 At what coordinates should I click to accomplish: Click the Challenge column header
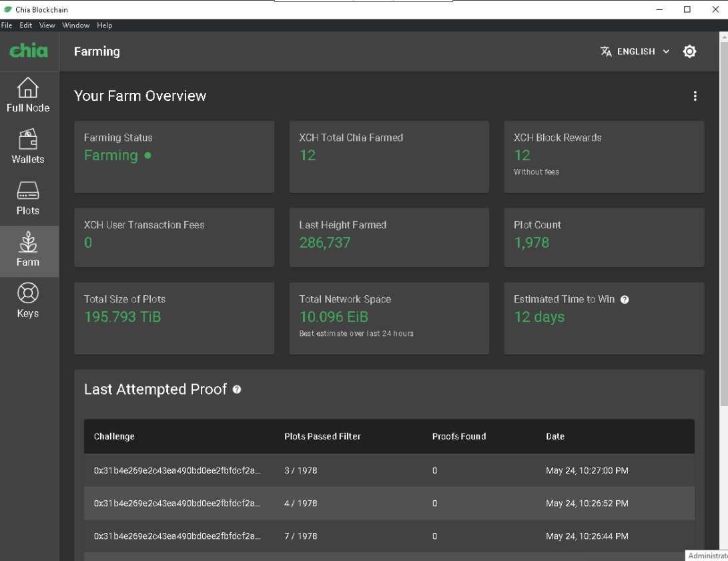114,436
